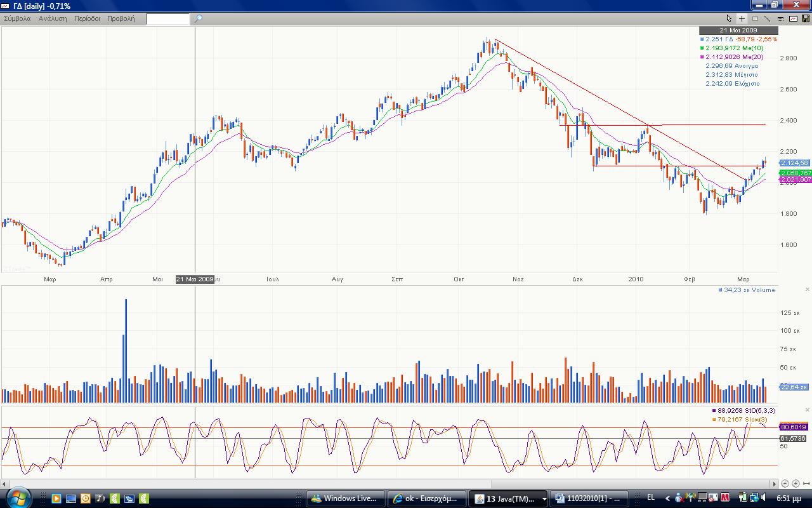This screenshot has width=812, height=508.
Task: Close the Volume panel
Action: click(808, 290)
